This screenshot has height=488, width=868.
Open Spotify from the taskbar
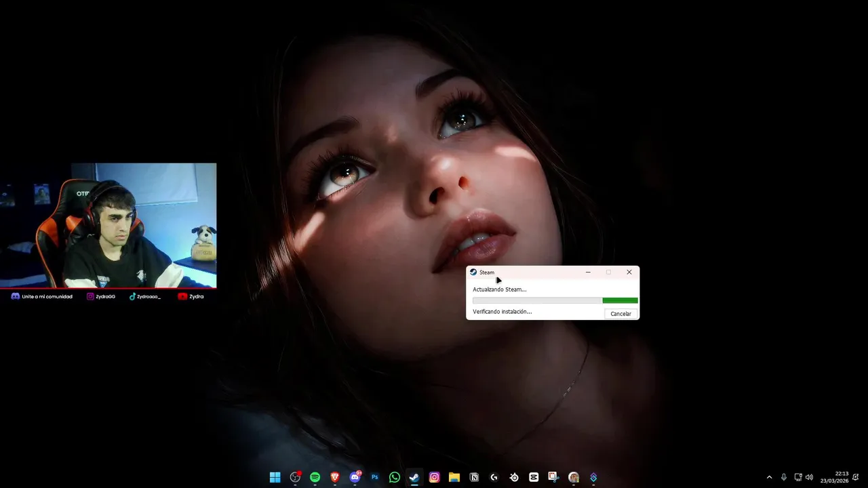(315, 477)
